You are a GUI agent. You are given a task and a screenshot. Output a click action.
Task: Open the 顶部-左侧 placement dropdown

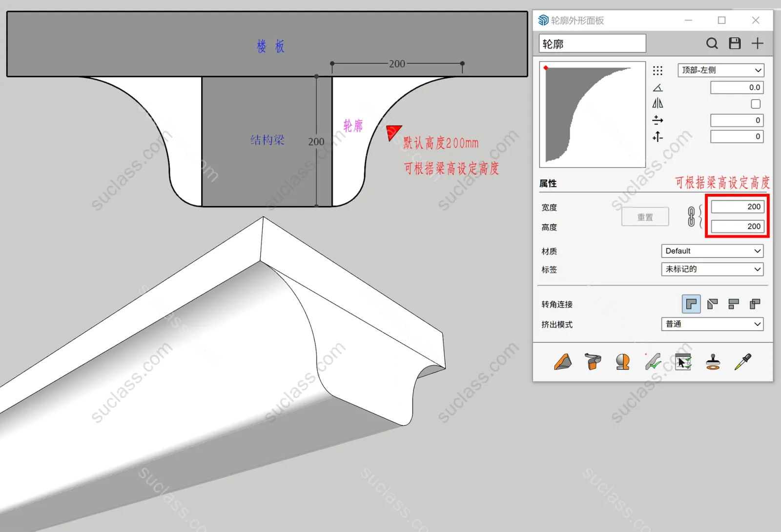(x=720, y=70)
